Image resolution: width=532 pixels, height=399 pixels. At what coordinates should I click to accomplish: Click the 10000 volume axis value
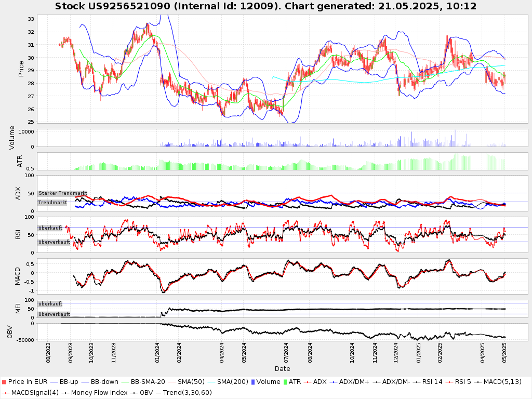(26, 131)
